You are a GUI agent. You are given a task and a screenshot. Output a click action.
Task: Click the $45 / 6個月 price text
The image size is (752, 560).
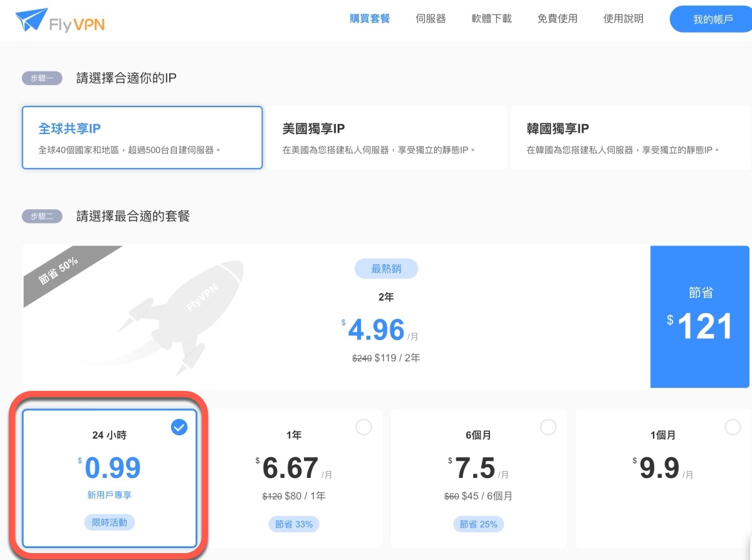pyautogui.click(x=487, y=496)
